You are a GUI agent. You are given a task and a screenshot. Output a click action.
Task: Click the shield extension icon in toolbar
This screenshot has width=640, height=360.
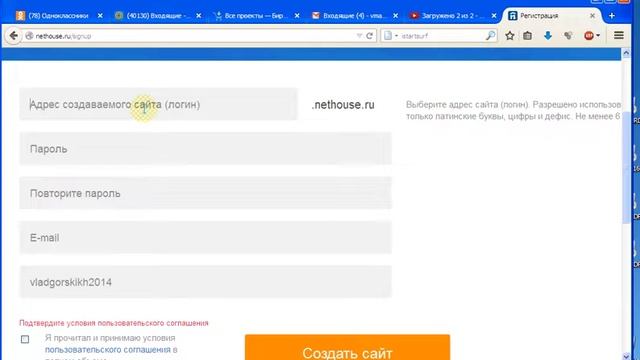click(568, 36)
